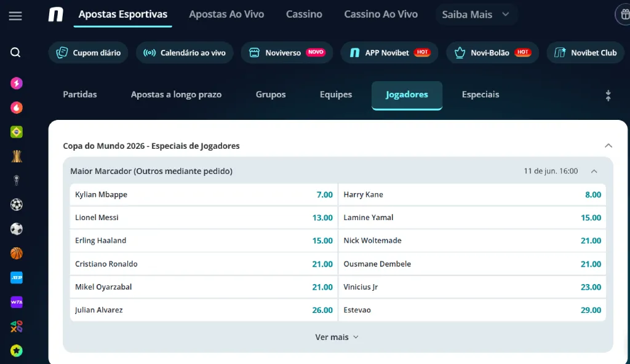This screenshot has width=630, height=364.
Task: Select Nick Woltemade odds 21.00
Action: [x=472, y=240]
